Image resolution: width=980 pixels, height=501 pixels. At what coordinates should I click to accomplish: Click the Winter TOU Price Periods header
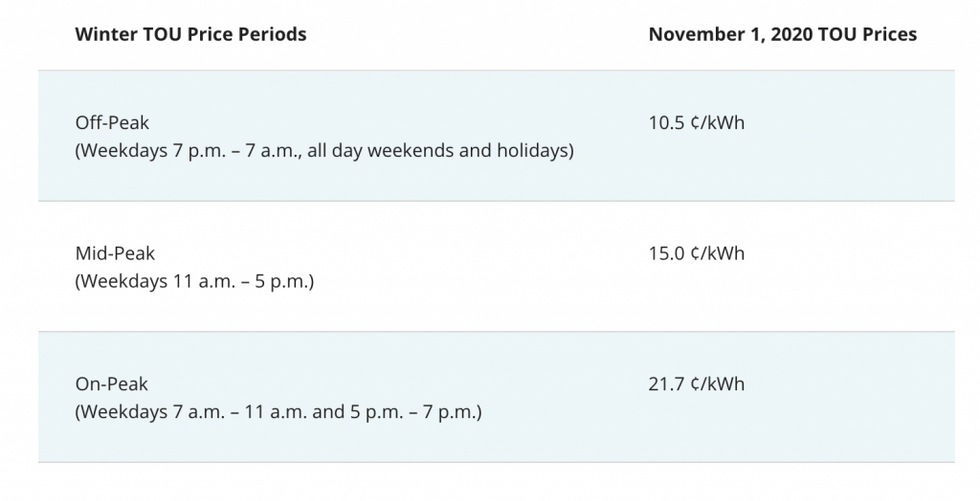click(x=191, y=34)
